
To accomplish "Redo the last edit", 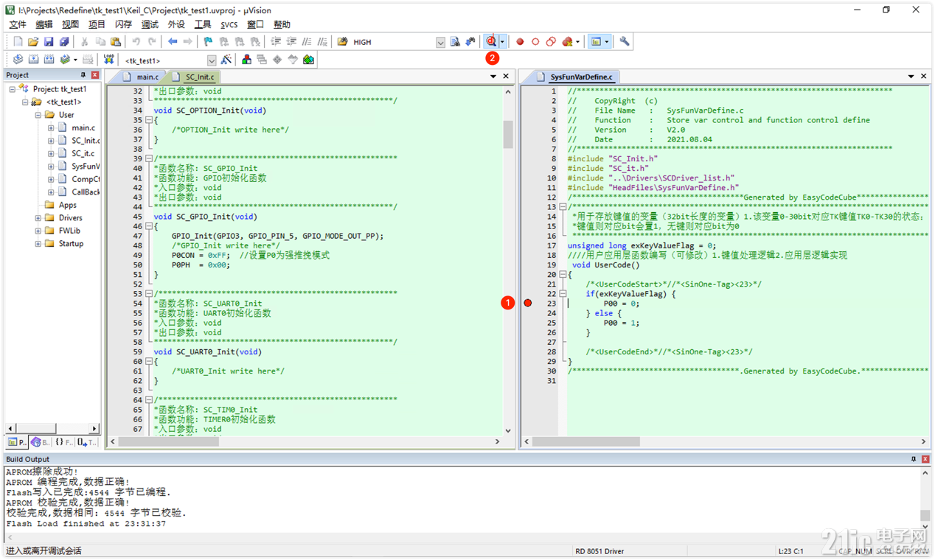I will pos(152,42).
